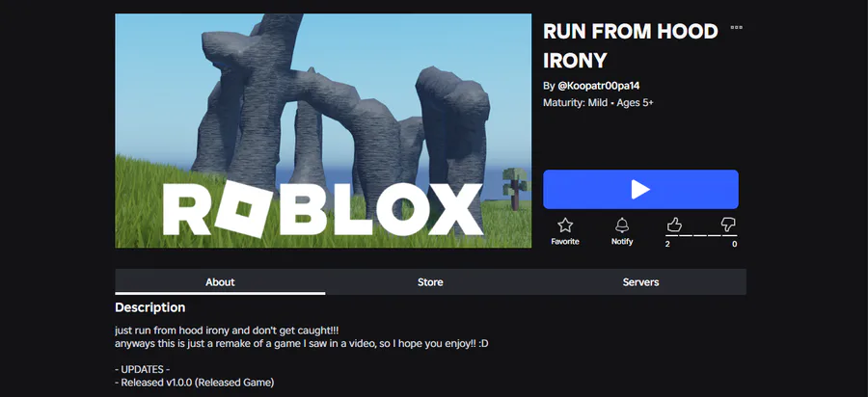Click the like/dislike vote ratio bar
The image size is (868, 397).
(701, 235)
